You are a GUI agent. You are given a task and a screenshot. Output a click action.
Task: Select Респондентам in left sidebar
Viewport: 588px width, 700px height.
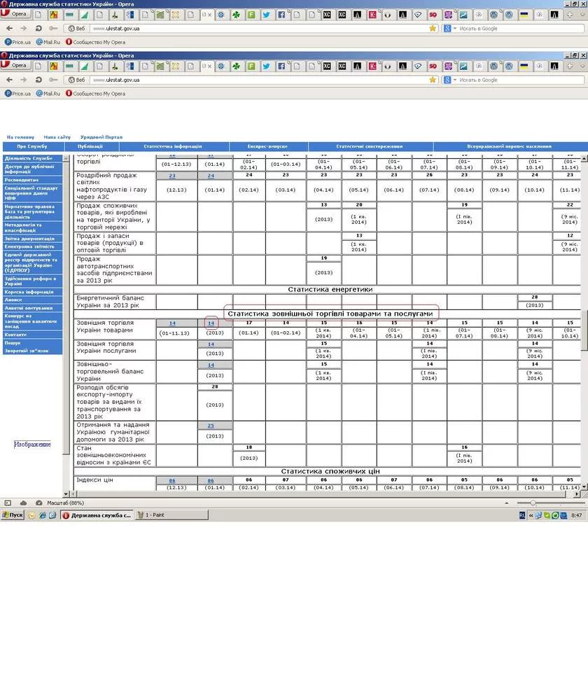(31, 180)
